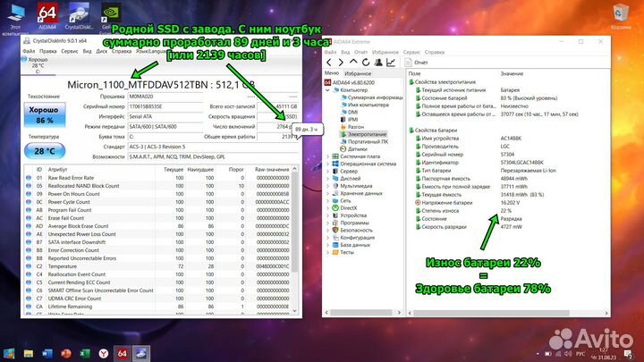Generate a report with the Отчёт toolbar button
This screenshot has width=644, height=362.
(416, 63)
